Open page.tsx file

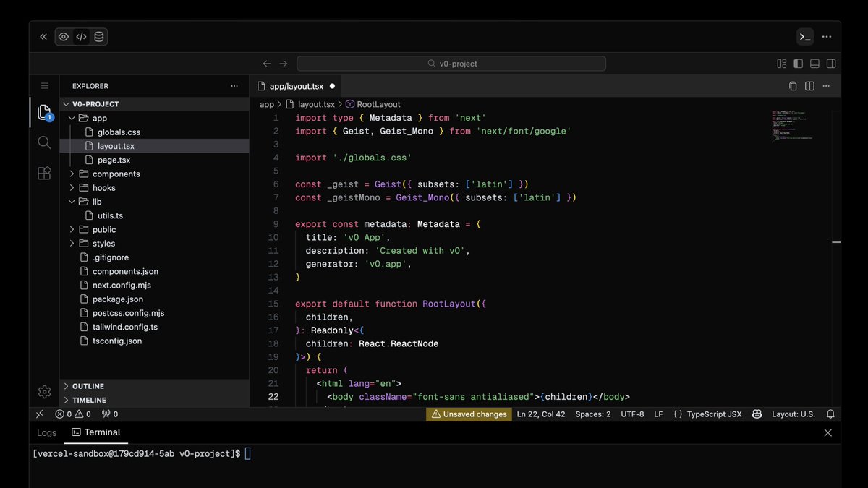pos(155,160)
